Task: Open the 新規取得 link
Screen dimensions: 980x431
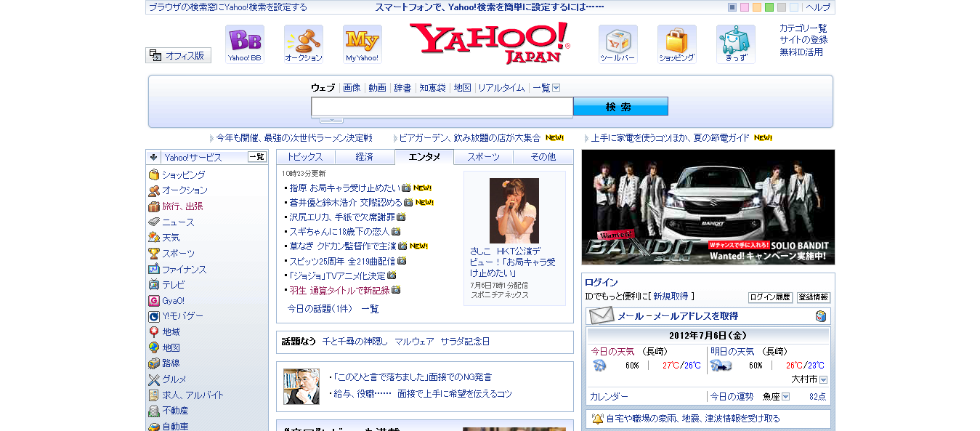Action: pyautogui.click(x=671, y=297)
